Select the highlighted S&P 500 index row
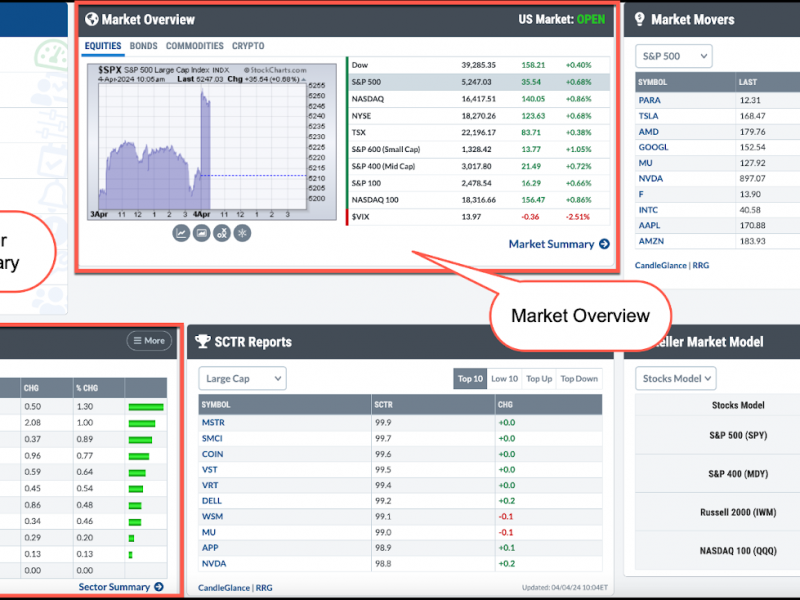The image size is (800, 600). pos(480,82)
